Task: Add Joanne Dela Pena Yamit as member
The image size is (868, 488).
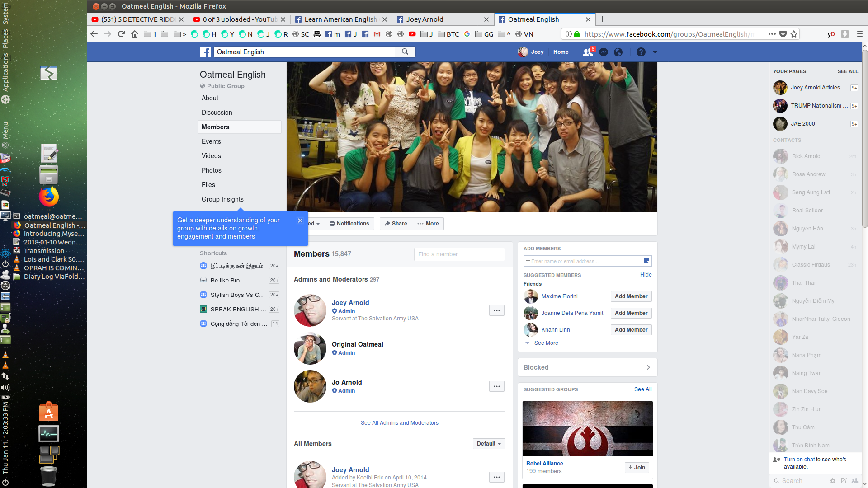Action: (x=631, y=313)
